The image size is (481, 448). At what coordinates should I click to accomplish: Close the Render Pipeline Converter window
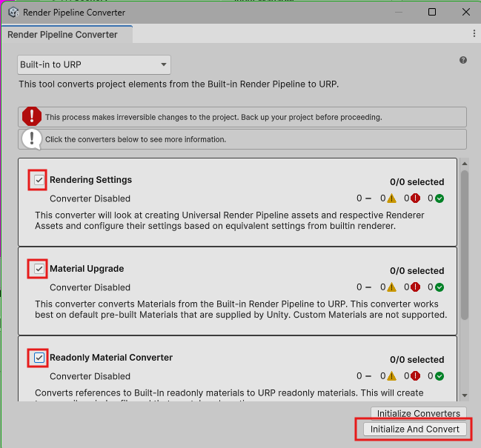point(466,12)
